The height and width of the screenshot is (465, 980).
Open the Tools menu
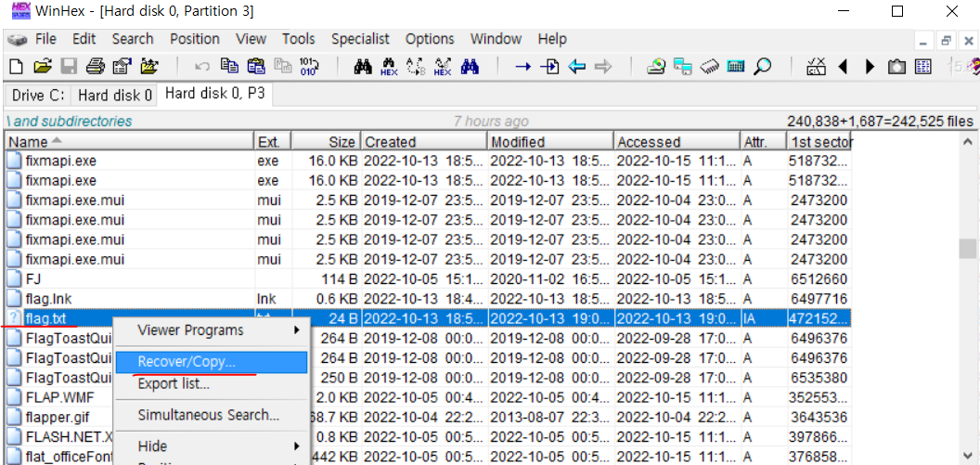point(298,39)
